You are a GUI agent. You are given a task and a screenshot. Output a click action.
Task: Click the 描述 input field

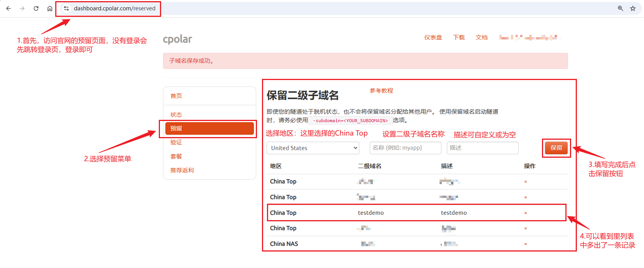(x=483, y=148)
